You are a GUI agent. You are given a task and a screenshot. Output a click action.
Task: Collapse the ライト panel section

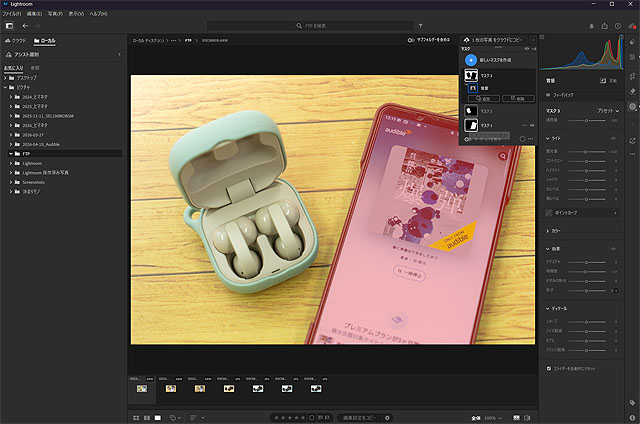tap(548, 138)
